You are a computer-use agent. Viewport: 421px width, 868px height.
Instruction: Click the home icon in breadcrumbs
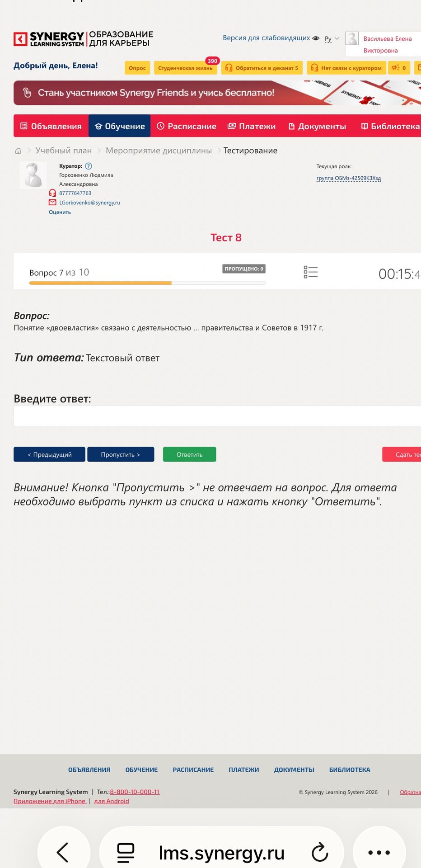[18, 151]
